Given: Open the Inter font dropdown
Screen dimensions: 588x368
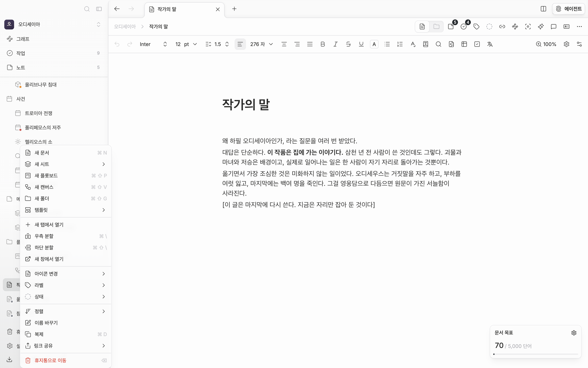Looking at the screenshot, I should (x=153, y=44).
